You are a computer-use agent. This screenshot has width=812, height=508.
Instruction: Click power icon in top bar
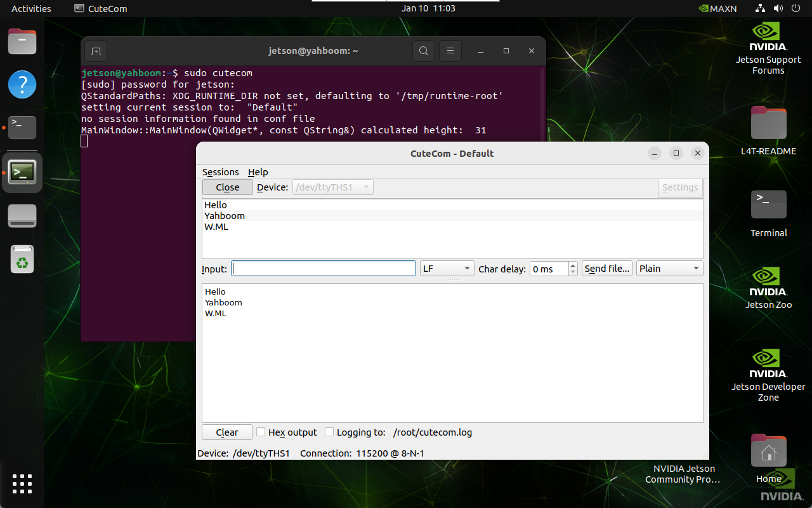pos(796,8)
